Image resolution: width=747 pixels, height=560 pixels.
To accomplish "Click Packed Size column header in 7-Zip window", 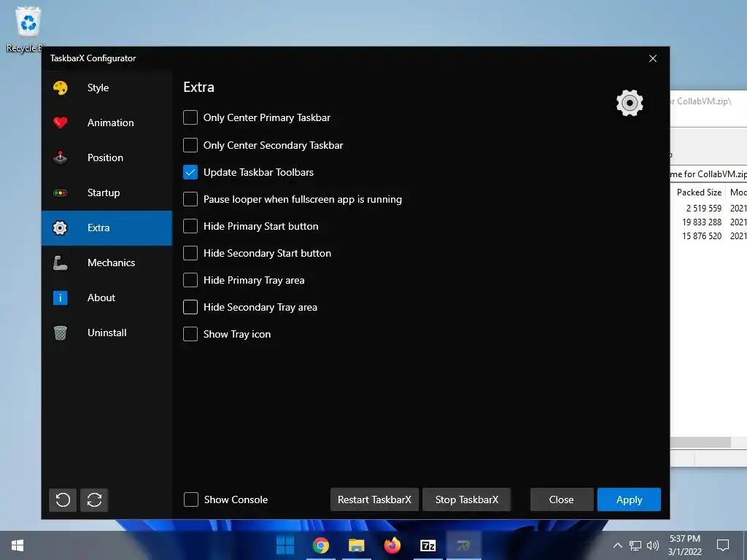I will pos(699,192).
